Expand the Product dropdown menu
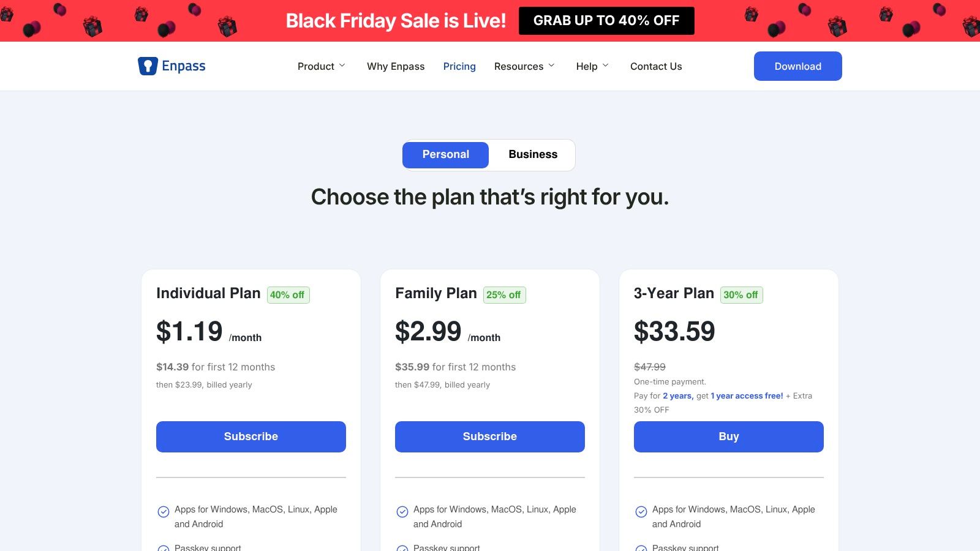980x551 pixels. pos(322,66)
